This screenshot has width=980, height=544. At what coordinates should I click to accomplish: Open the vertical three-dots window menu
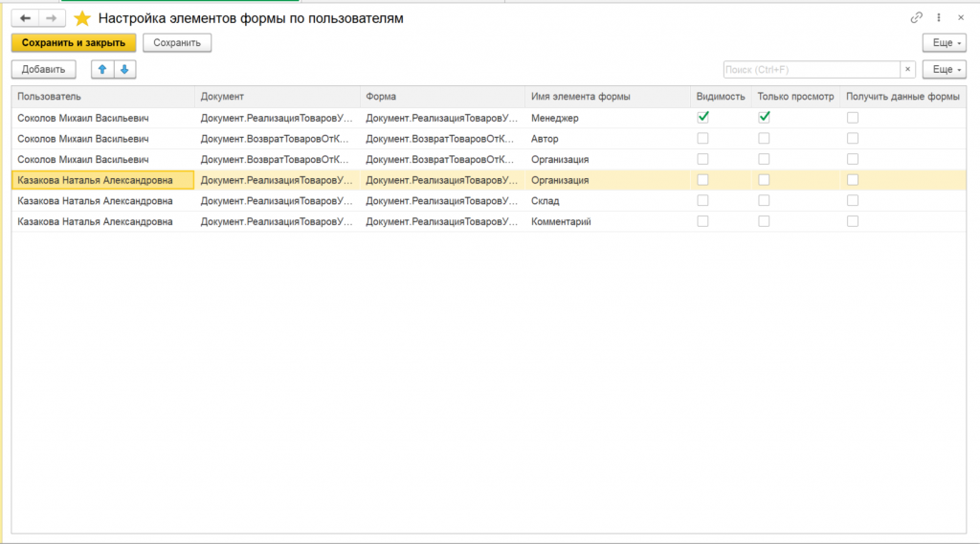pyautogui.click(x=940, y=18)
